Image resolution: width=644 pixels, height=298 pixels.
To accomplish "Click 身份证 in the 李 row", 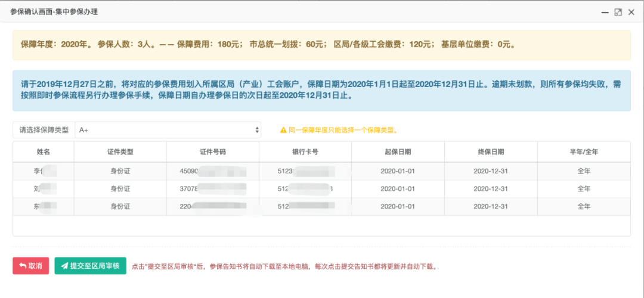I will (120, 171).
